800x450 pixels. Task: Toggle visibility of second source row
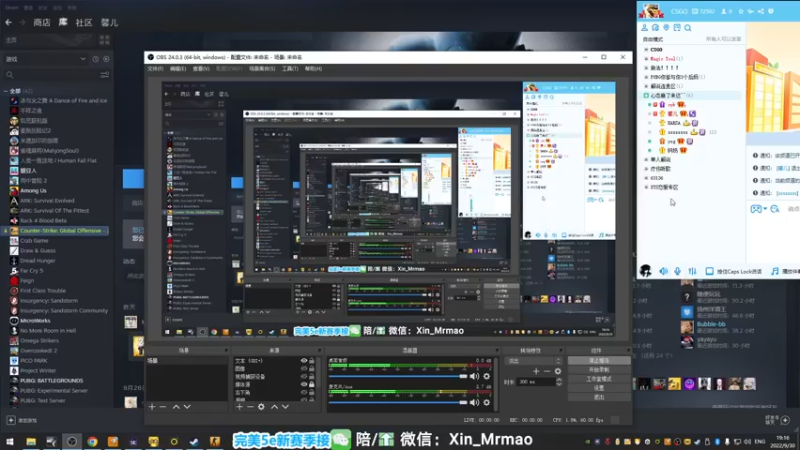pyautogui.click(x=304, y=368)
